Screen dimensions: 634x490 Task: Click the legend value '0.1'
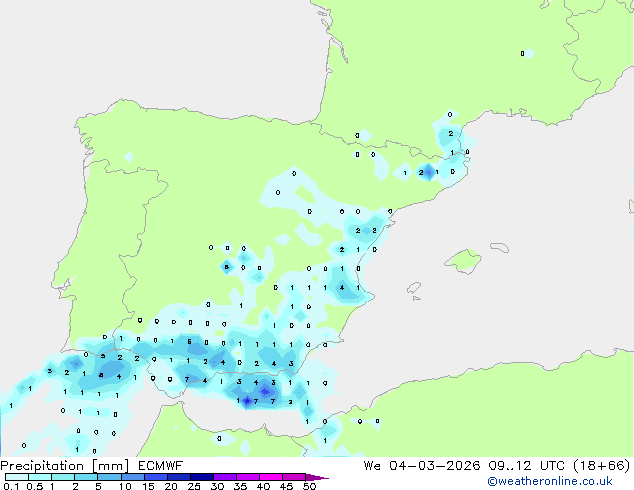point(11,486)
